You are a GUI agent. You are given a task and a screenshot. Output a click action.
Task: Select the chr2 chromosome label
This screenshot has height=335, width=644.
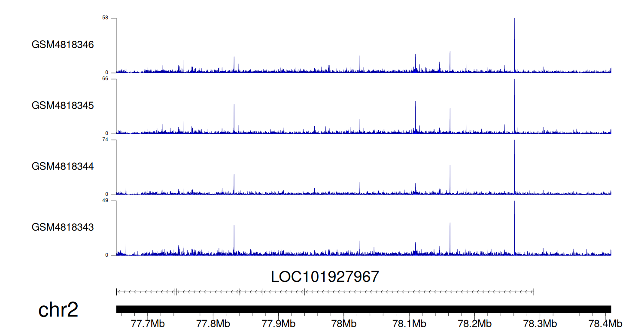tap(58, 310)
